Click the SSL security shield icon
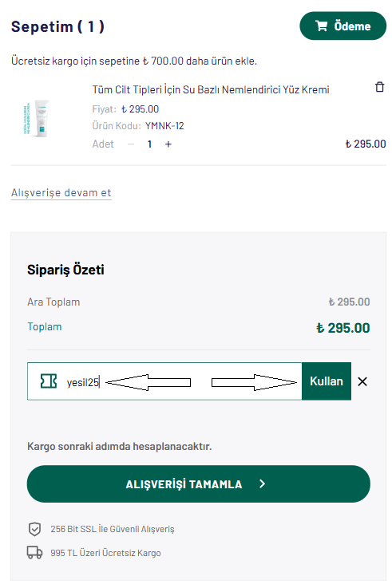The image size is (392, 588). click(x=34, y=529)
